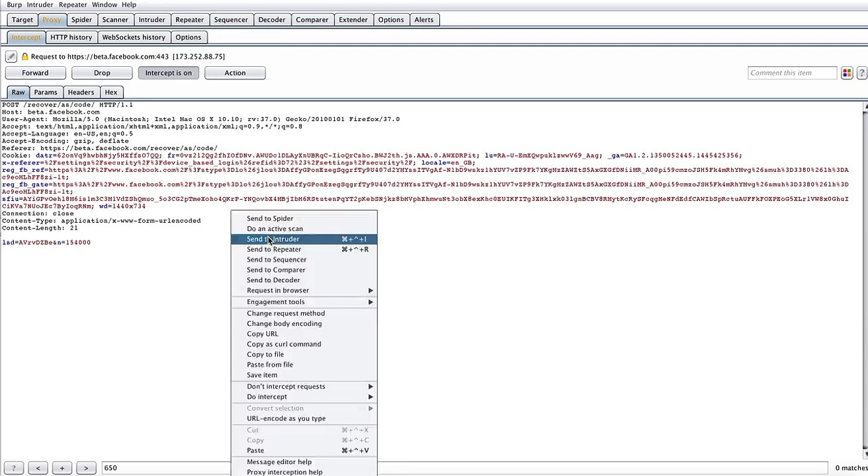868x476 pixels.
Task: Switch to the Params view tab
Action: pos(46,93)
